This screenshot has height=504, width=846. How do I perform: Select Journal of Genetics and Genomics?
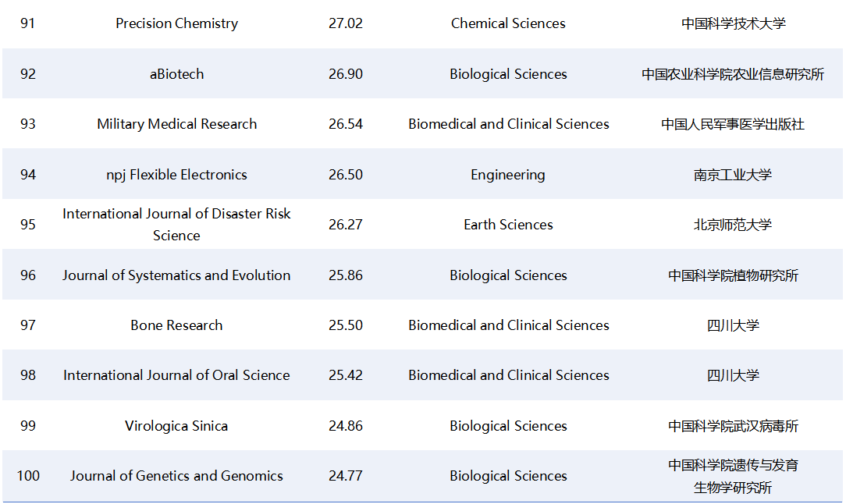click(176, 476)
